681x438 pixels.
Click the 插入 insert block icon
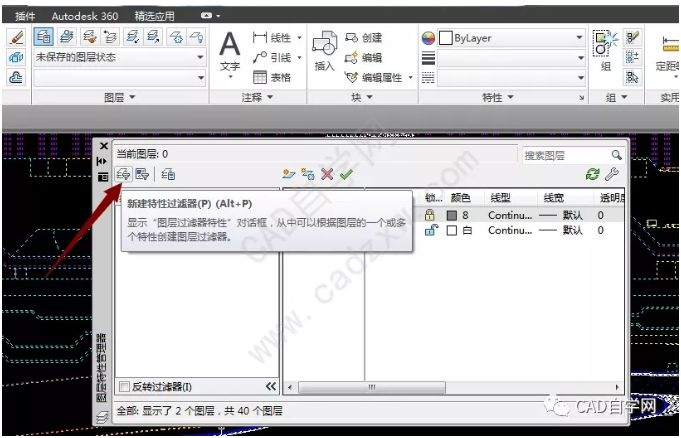coord(324,51)
